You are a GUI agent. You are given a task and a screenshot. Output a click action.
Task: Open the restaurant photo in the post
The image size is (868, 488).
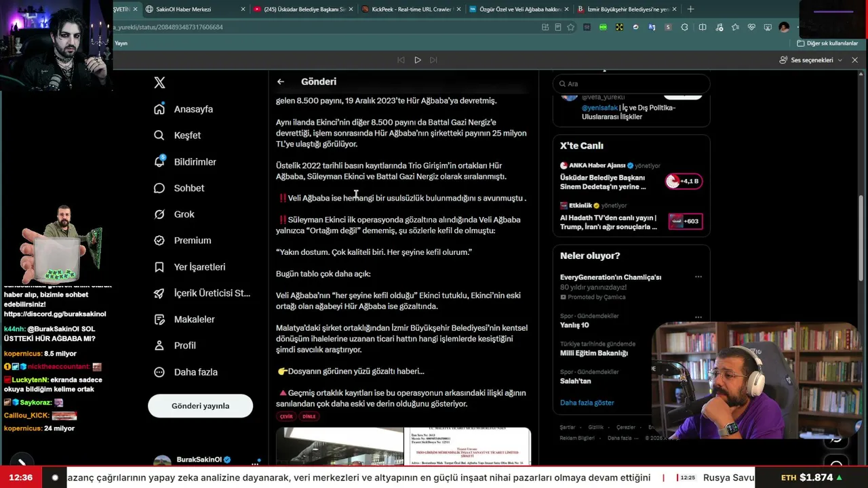pyautogui.click(x=340, y=447)
